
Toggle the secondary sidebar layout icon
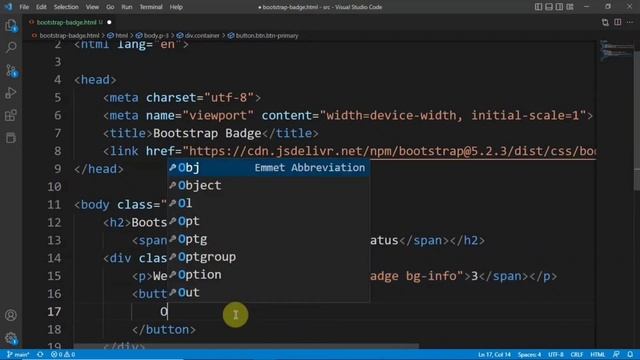click(559, 7)
